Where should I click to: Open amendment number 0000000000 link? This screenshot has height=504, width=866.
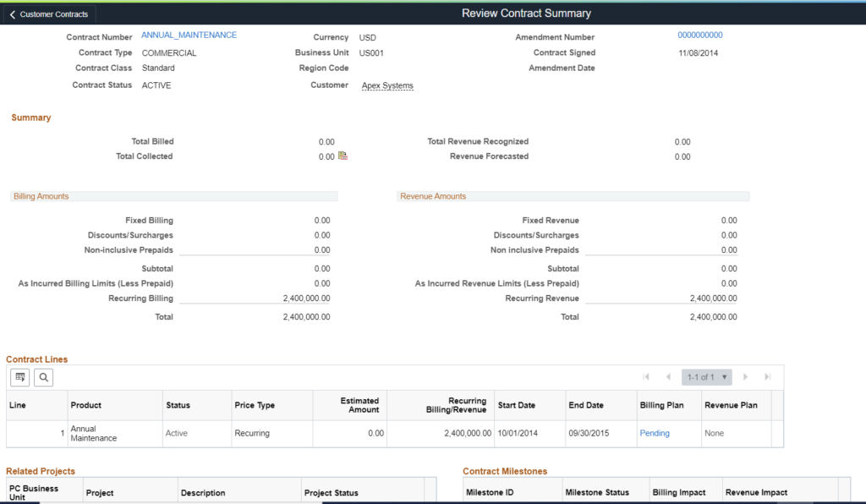tap(699, 36)
